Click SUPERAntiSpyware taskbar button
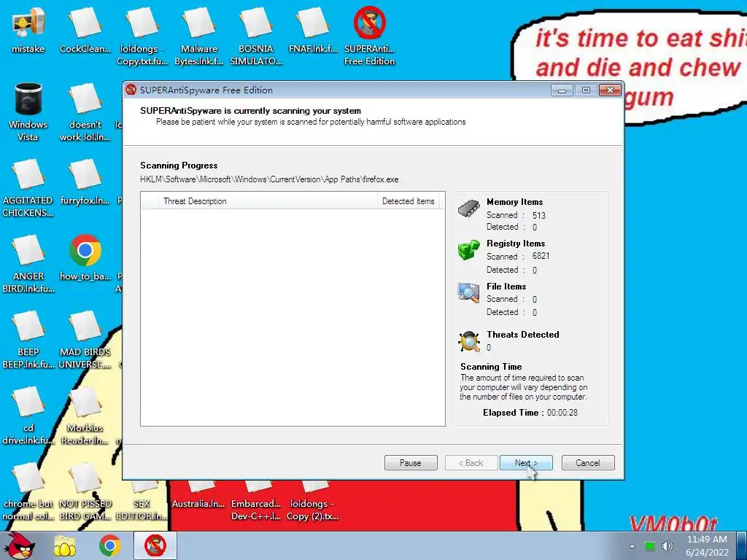 point(155,545)
